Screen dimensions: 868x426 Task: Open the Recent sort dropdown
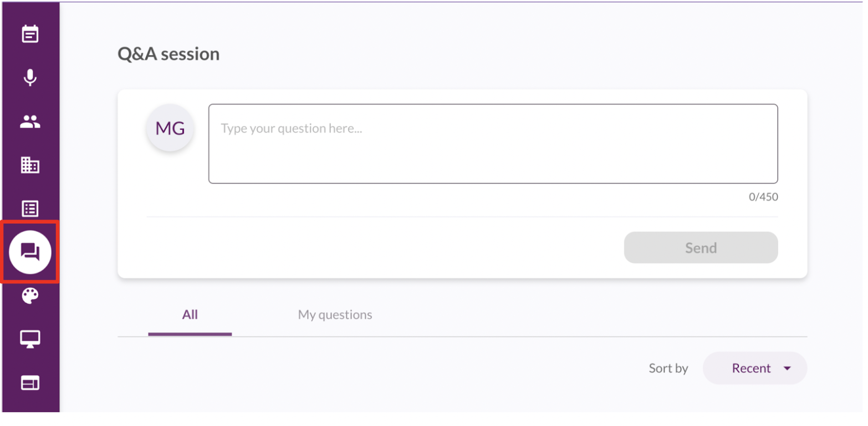tap(754, 368)
